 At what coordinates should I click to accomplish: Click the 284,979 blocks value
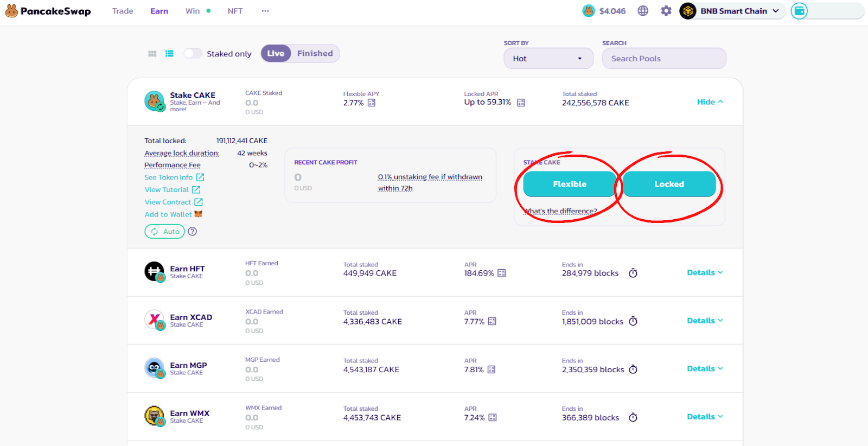tap(590, 273)
